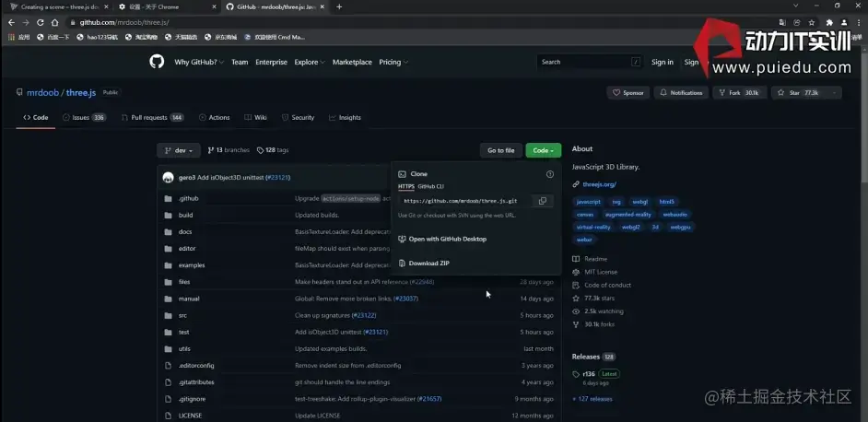Open the GitHub Octocat logo home
868x422 pixels.
click(157, 62)
